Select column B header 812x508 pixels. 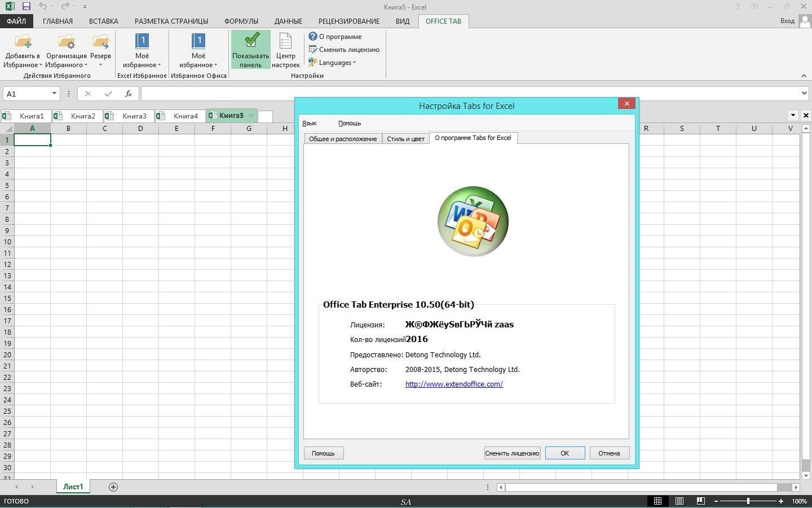coord(68,128)
